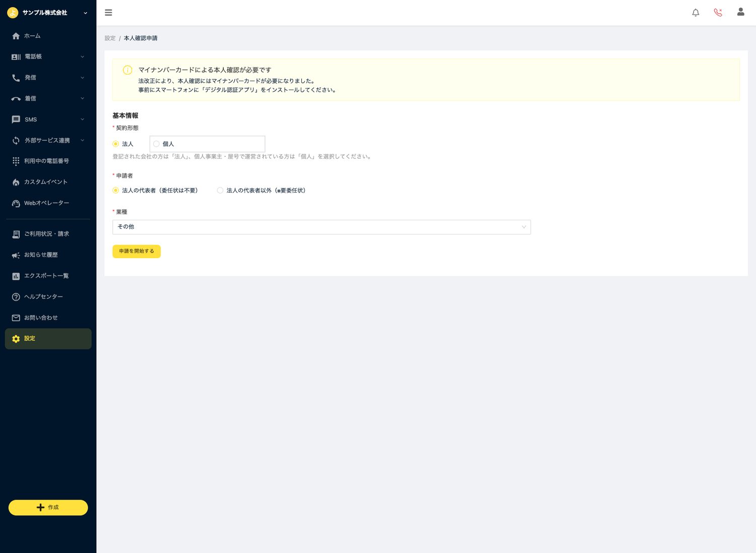Choose 法人の代表者以外 applicant option
Screen dimensions: 756x553
(220, 191)
